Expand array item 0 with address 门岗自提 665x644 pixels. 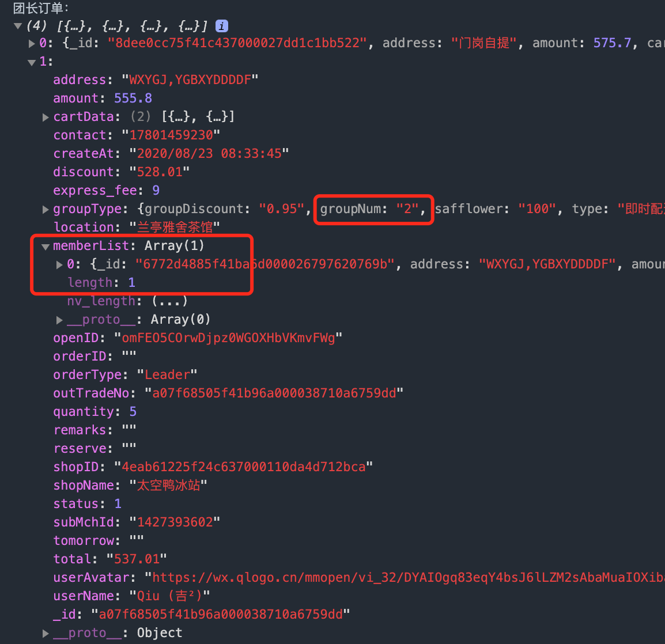tap(32, 43)
